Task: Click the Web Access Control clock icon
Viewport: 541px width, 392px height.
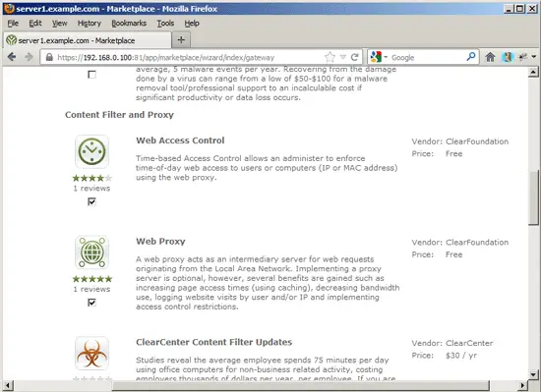Action: [91, 151]
